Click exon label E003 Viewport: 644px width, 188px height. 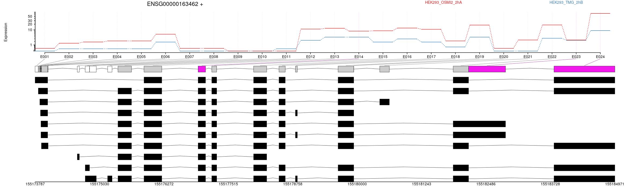93,57
